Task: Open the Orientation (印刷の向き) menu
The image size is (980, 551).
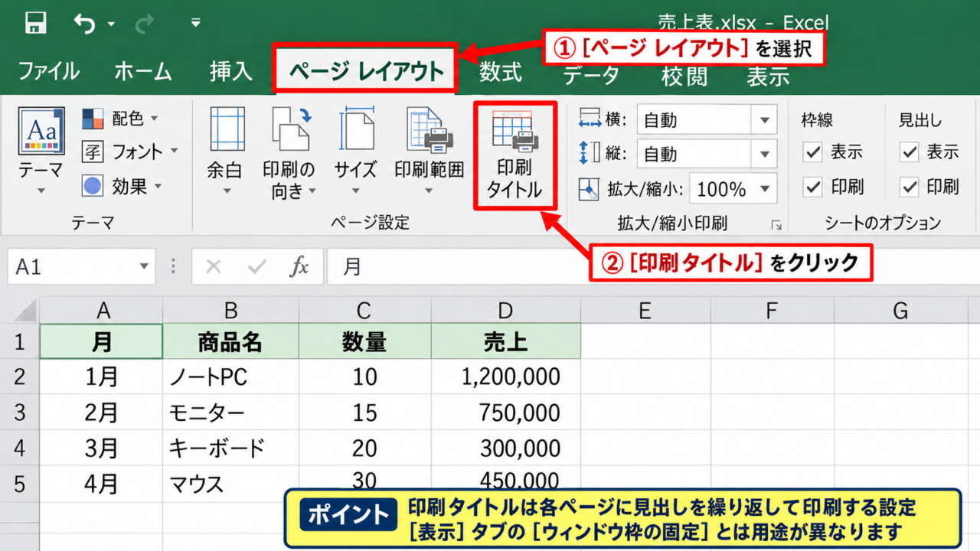Action: pos(289,153)
